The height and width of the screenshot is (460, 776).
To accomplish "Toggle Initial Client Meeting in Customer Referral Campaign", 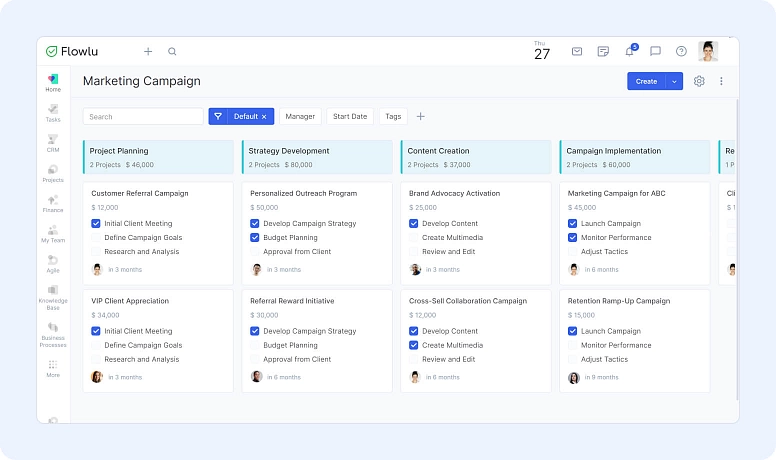I will tap(96, 224).
